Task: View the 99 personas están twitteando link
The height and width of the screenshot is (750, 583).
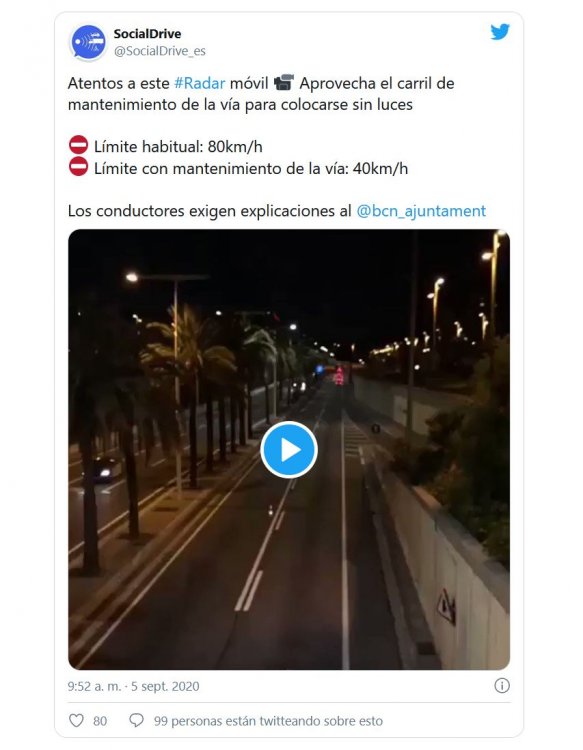Action: coord(268,721)
